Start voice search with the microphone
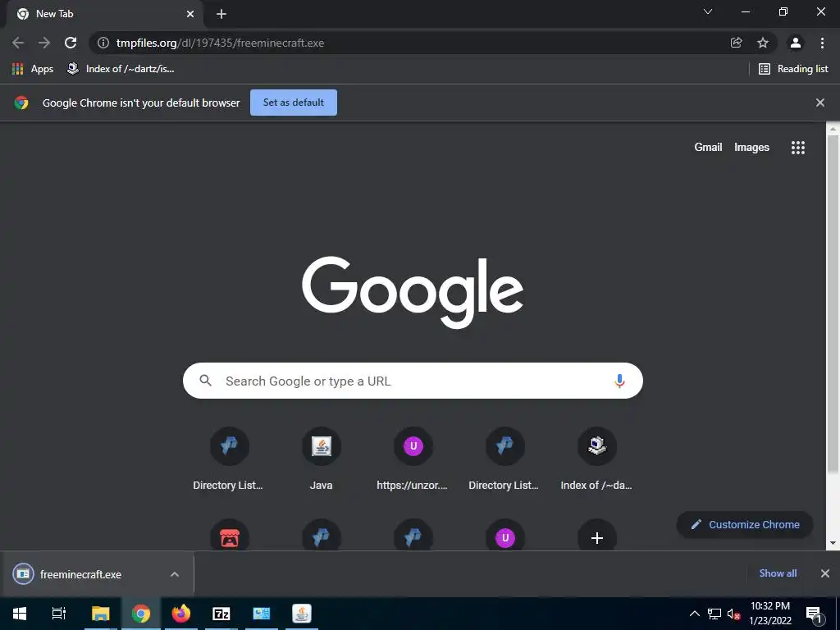Image resolution: width=840 pixels, height=630 pixels. [x=619, y=381]
